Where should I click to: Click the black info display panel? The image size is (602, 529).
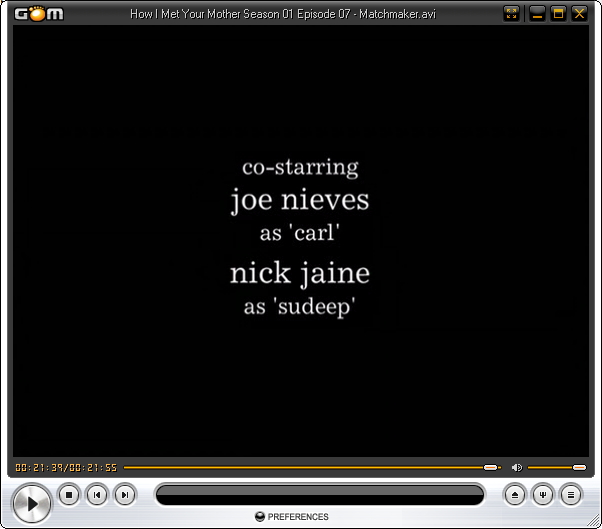(320, 495)
